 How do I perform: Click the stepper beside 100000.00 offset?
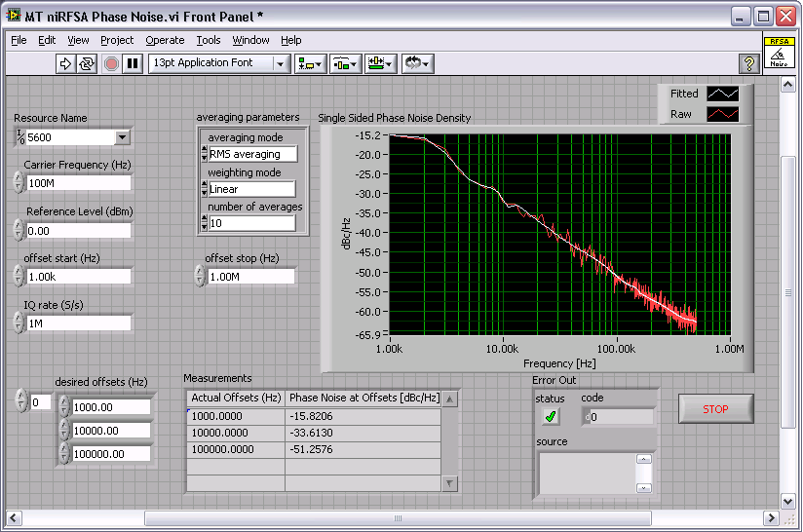coord(64,453)
